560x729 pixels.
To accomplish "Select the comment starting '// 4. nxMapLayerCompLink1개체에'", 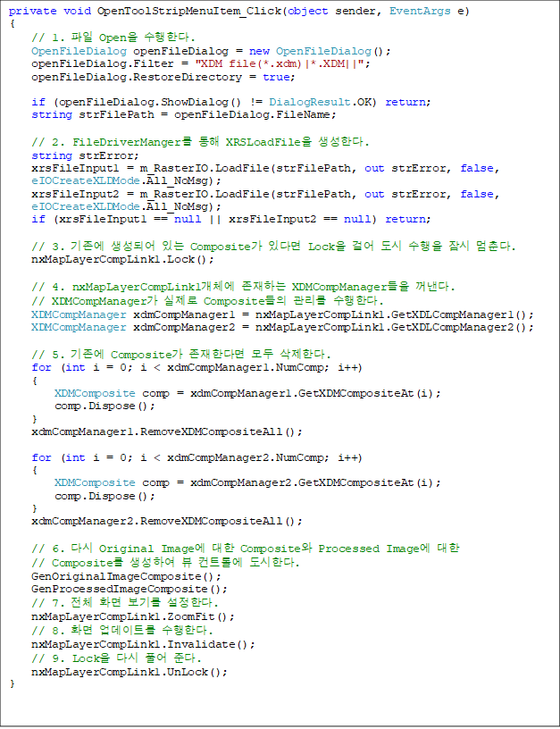I will (243, 287).
